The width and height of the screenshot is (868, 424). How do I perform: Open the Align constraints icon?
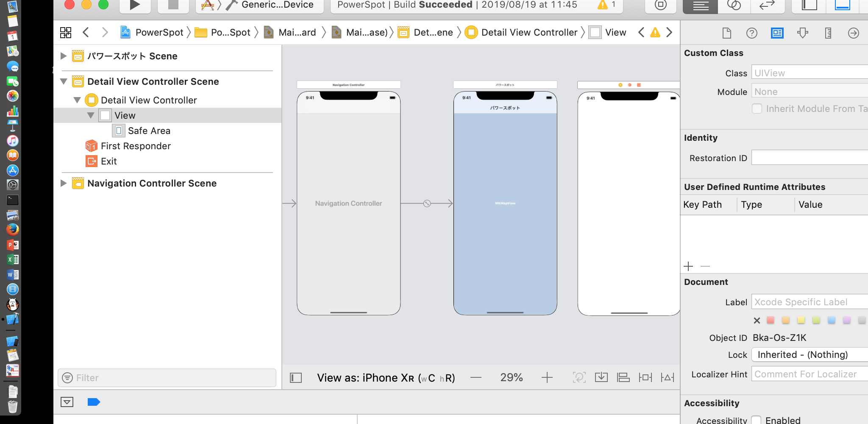pos(623,377)
